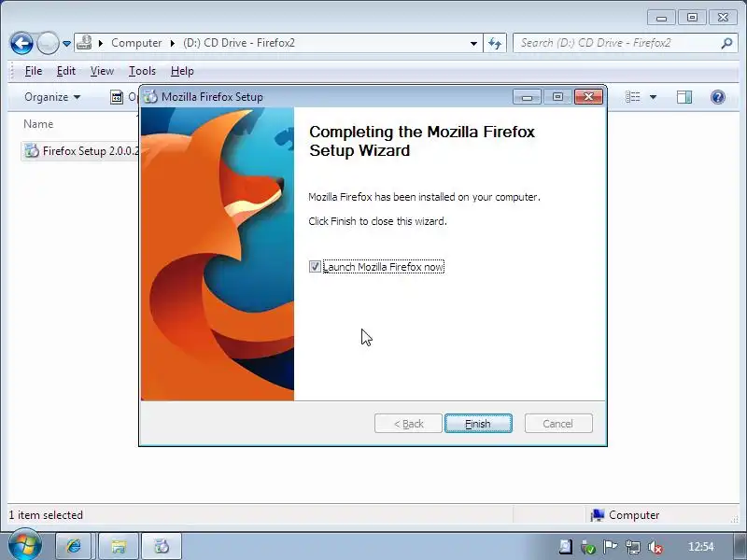Screen dimensions: 747x560
Task: Click the Change your view icon
Action: tap(633, 97)
